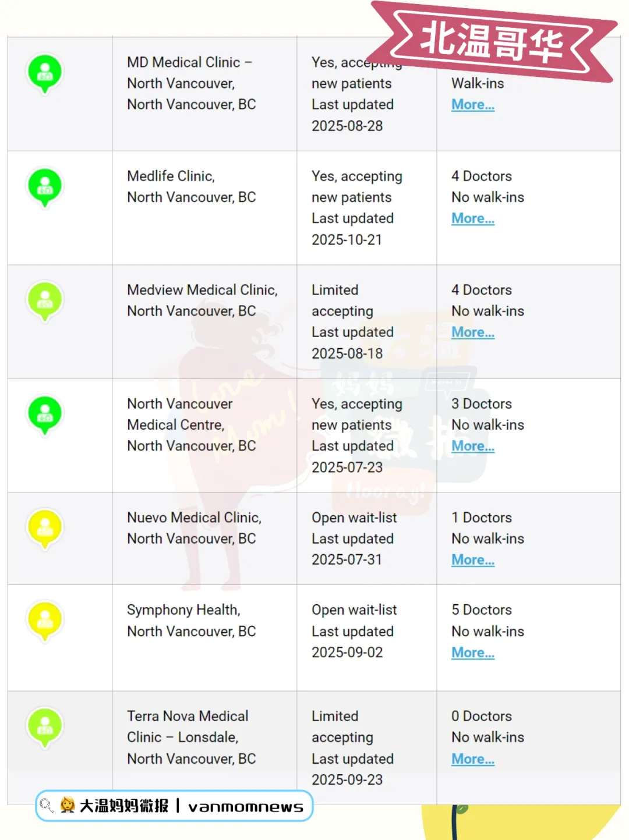629x840 pixels.
Task: Click MD Medical Clinic green map pin
Action: click(x=45, y=73)
